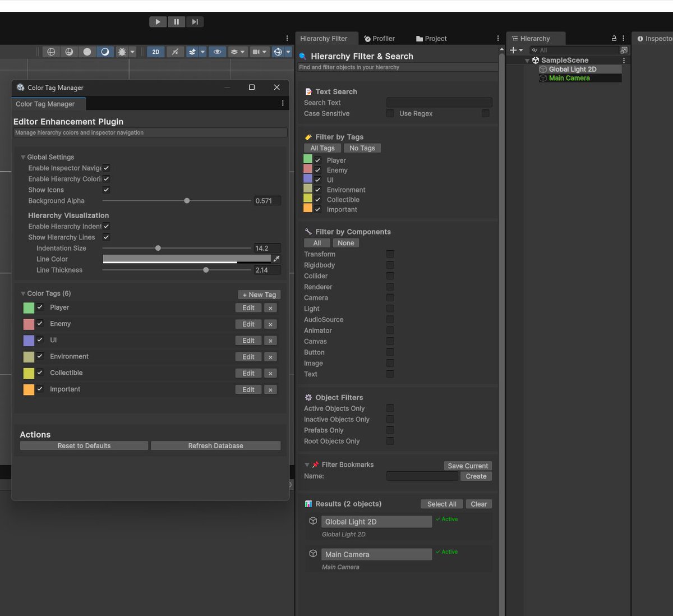The image size is (673, 616).
Task: Click the Indentation Size slider
Action: pos(177,248)
